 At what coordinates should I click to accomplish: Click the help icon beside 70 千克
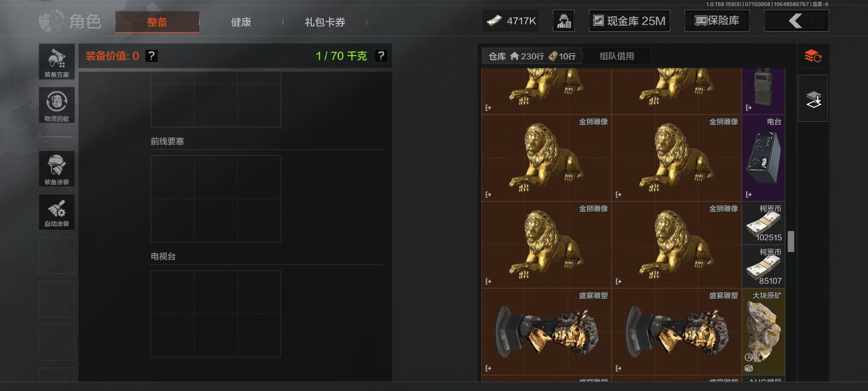click(381, 56)
